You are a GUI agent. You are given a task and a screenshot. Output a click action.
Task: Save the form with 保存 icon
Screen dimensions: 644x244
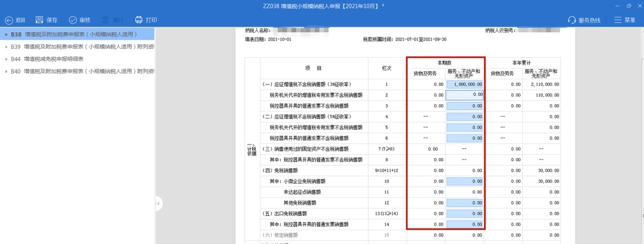(x=40, y=20)
